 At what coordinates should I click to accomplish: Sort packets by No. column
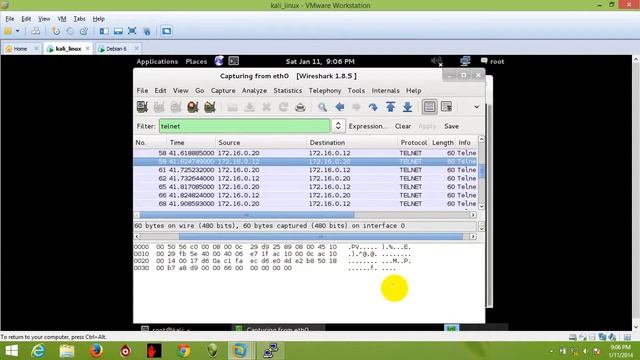149,142
